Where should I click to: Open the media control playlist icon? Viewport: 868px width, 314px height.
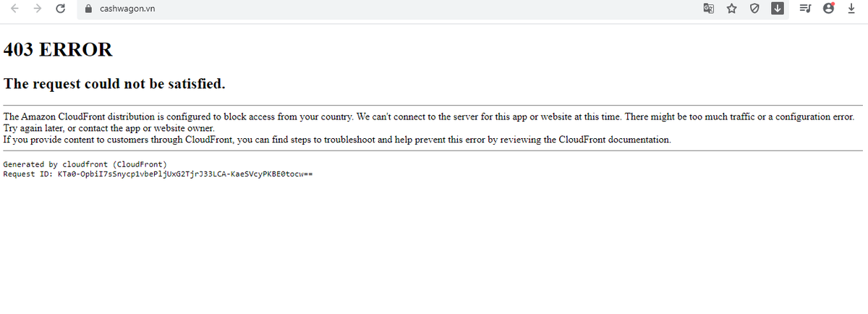pos(806,9)
